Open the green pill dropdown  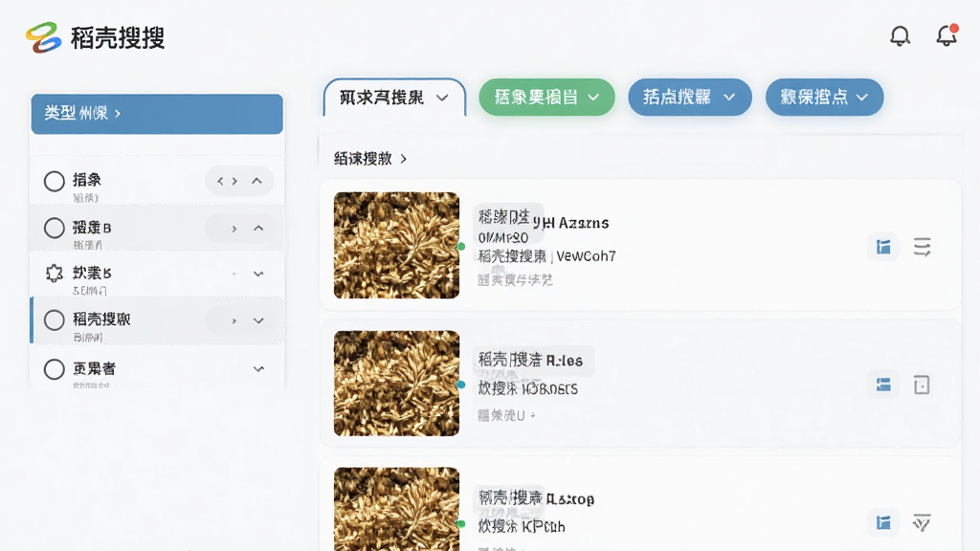[x=546, y=98]
